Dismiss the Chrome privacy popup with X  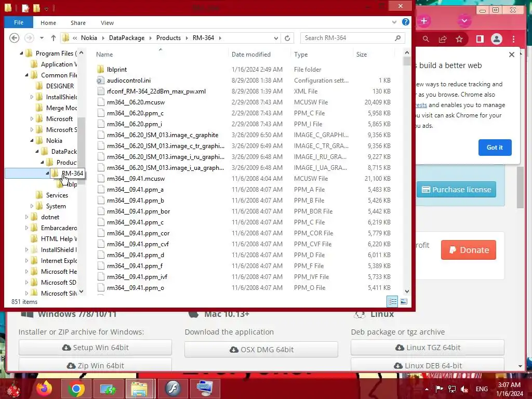click(x=512, y=55)
